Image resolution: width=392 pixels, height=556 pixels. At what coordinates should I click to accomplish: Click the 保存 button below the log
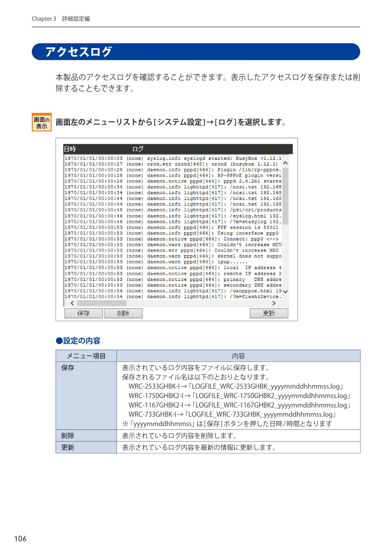(83, 313)
